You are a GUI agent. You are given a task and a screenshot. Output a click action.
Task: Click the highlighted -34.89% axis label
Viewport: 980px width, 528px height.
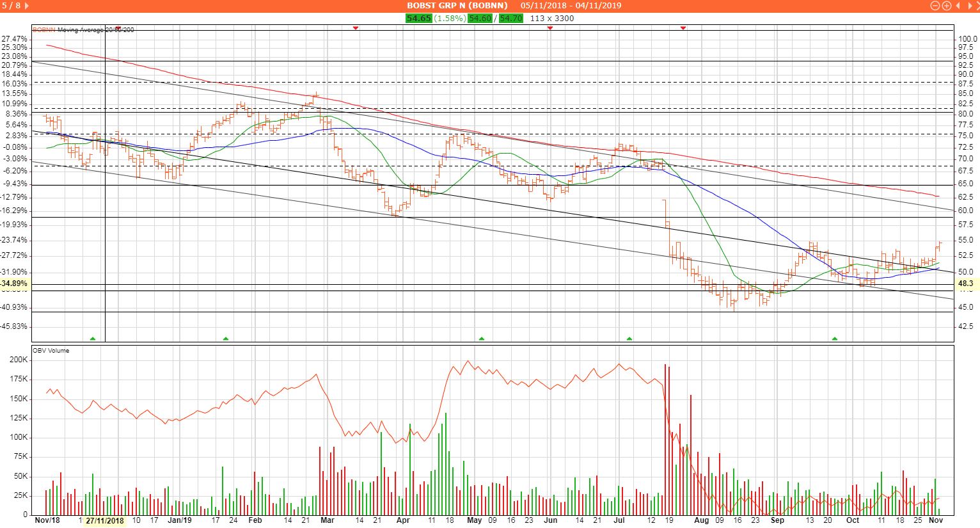(14, 283)
